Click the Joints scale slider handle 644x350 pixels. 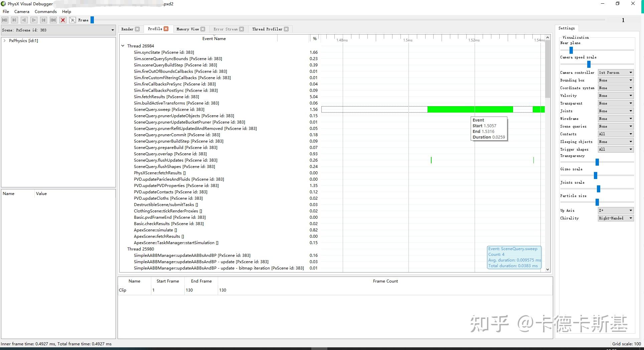point(599,189)
